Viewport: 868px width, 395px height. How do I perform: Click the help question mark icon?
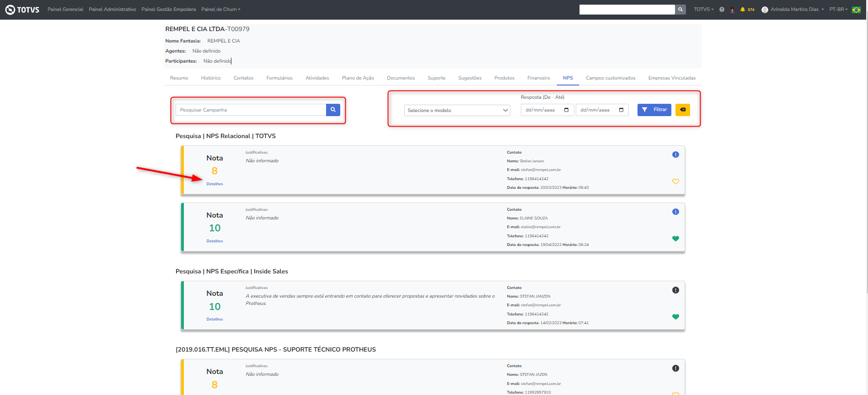click(x=722, y=10)
